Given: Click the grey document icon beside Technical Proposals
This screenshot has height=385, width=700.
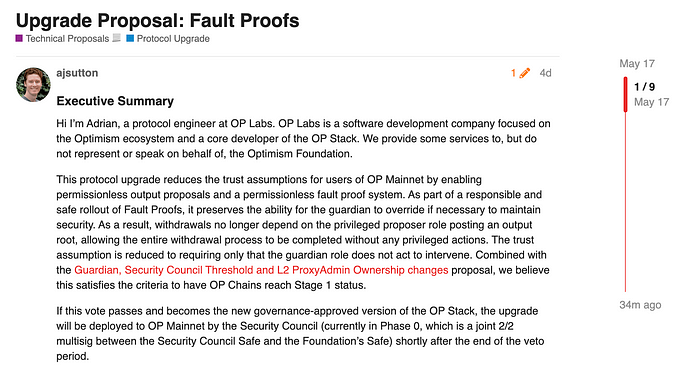Looking at the screenshot, I should tap(117, 38).
